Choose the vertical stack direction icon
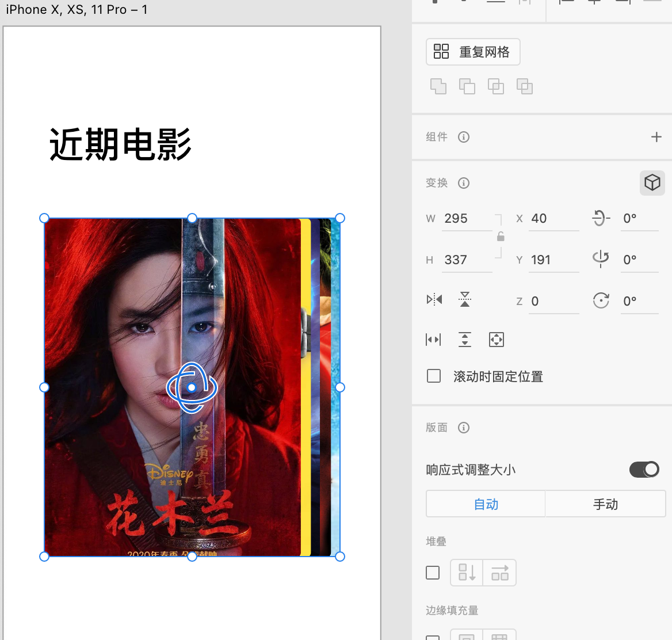672x640 pixels. pos(466,573)
